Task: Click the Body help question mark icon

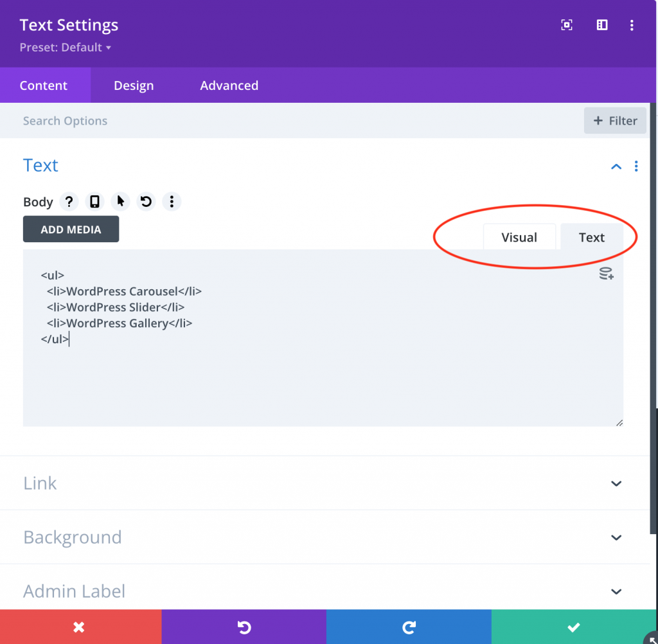Action: pyautogui.click(x=69, y=201)
